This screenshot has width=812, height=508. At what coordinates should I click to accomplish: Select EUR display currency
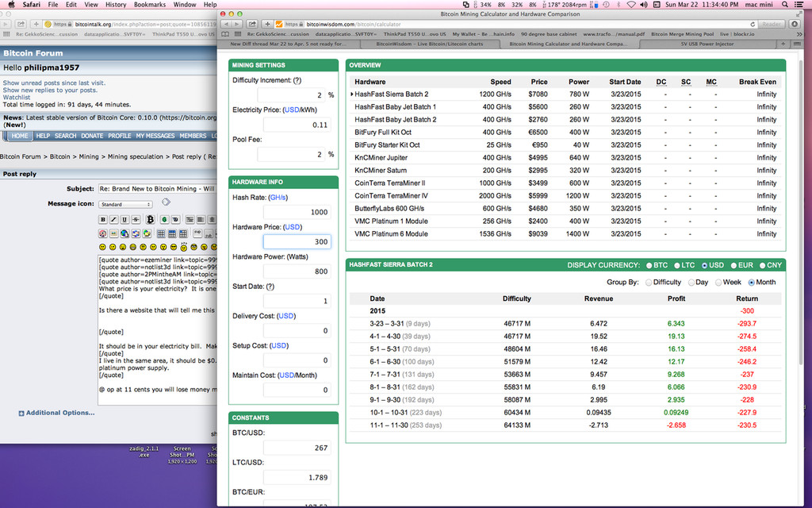733,265
